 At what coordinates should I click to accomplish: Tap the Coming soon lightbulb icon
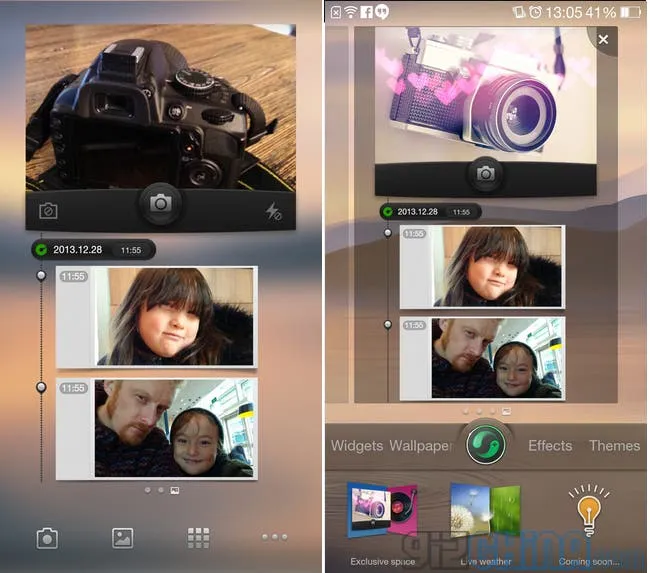tap(589, 510)
